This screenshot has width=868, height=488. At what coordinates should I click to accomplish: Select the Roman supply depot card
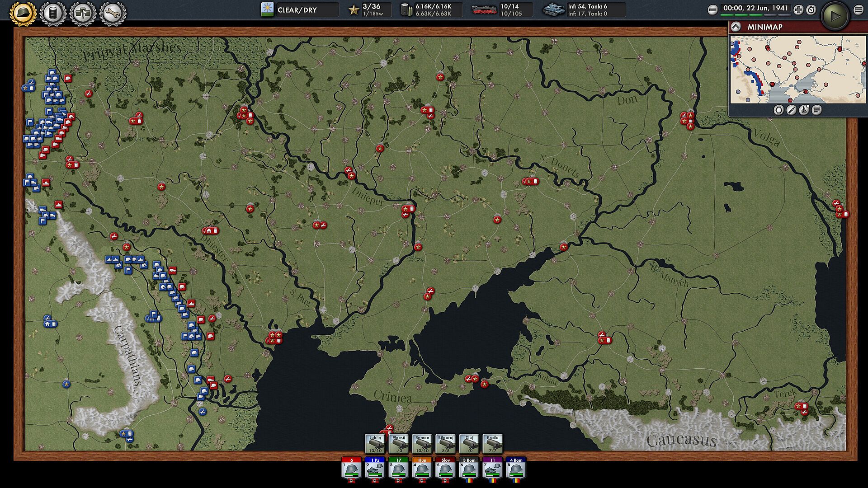click(x=422, y=444)
